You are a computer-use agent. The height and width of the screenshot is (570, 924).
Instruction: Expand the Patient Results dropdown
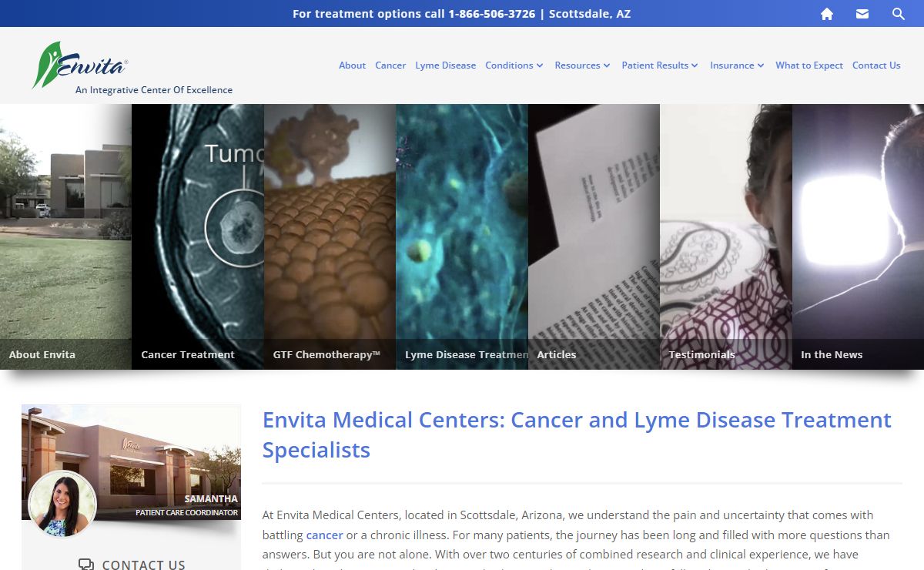coord(660,65)
